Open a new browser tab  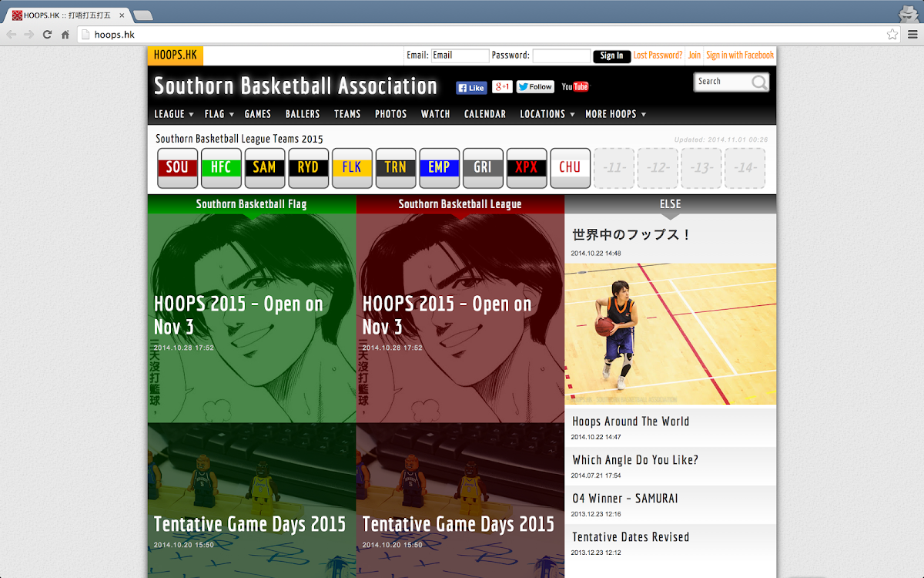point(142,15)
